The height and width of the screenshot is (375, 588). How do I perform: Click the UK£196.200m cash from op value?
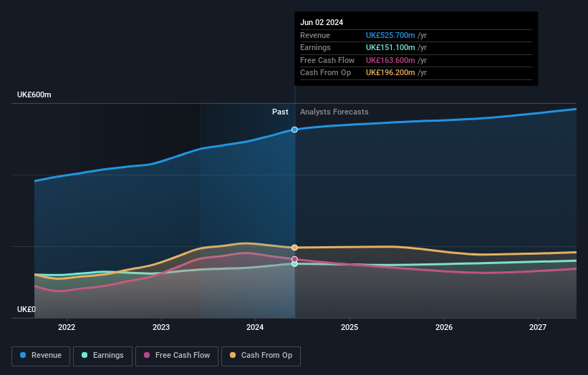390,73
